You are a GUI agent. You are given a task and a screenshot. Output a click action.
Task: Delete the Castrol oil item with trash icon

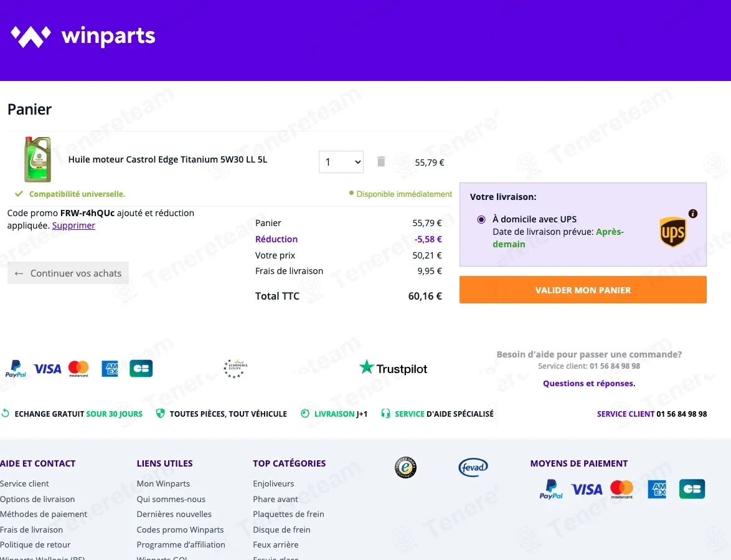[x=381, y=161]
